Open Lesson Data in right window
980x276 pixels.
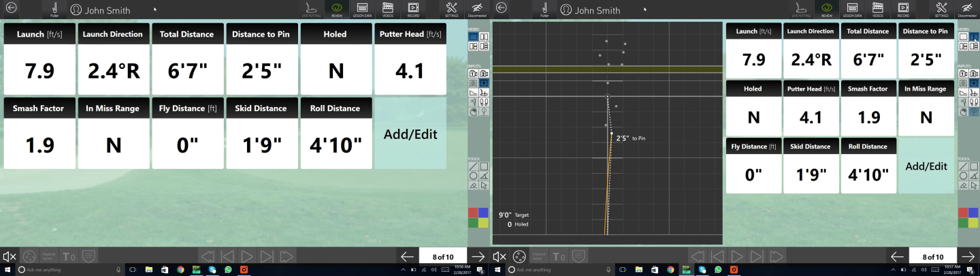coord(852,9)
